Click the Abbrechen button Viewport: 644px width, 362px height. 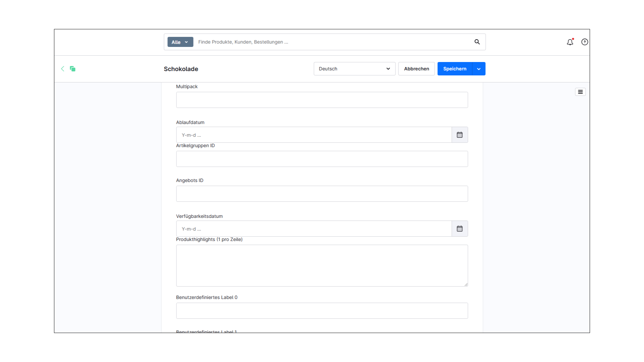(x=416, y=69)
